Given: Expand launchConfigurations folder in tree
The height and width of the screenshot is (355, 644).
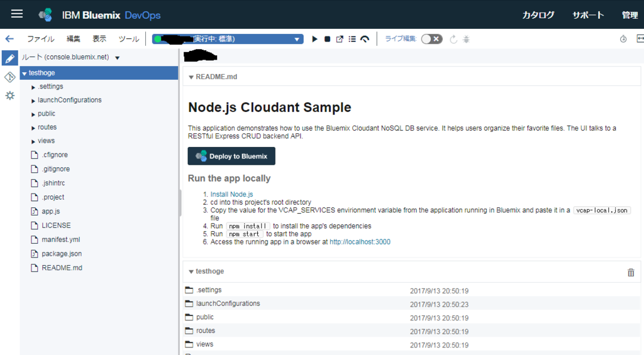Looking at the screenshot, I should point(33,101).
